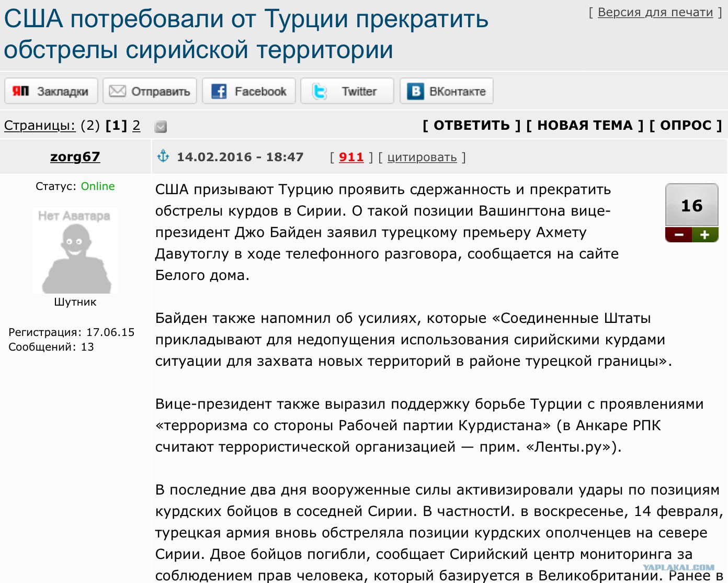Screen dimensions: 728x583
Task: Click the Регистрация: 17.06.15 line
Action: click(x=72, y=332)
